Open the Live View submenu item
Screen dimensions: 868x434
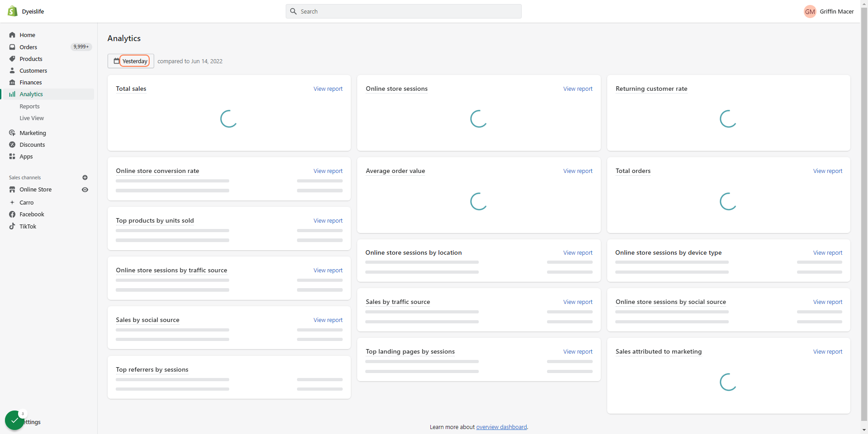click(32, 118)
